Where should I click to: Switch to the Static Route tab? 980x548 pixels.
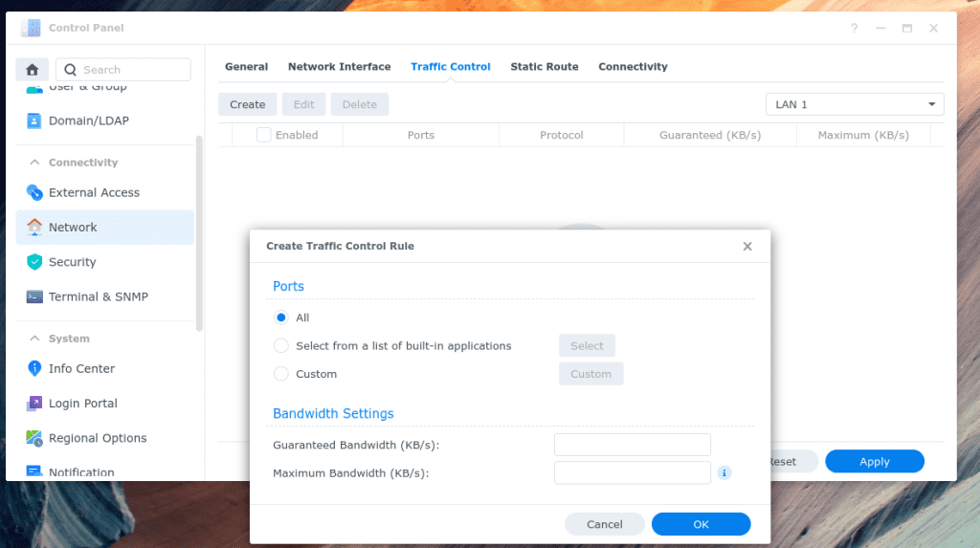[545, 66]
